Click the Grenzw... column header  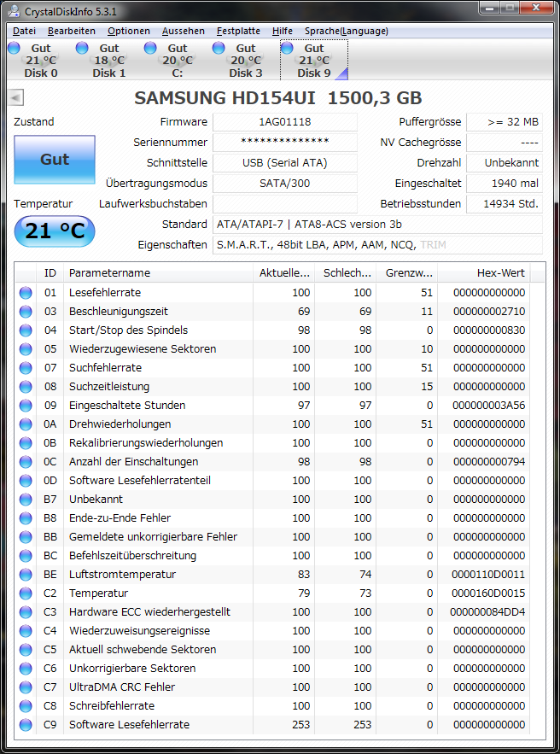[x=407, y=273]
